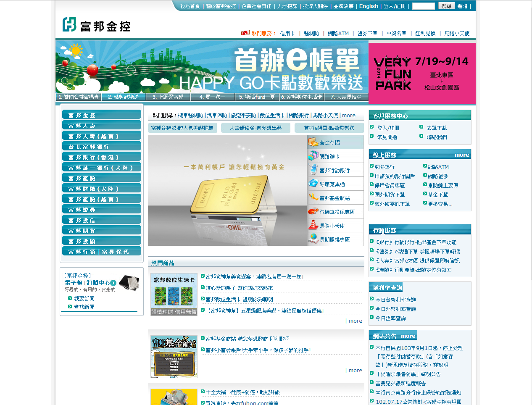532x405 pixels.
Task: Select 台北富邦銀行 in left menu
Action: click(x=102, y=146)
